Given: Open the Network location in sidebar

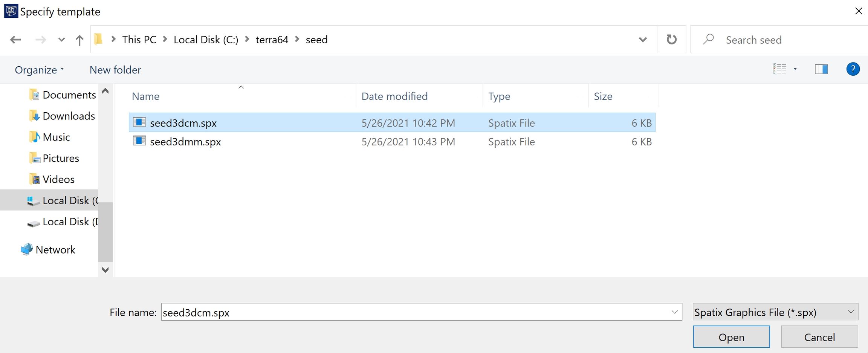Looking at the screenshot, I should [55, 250].
